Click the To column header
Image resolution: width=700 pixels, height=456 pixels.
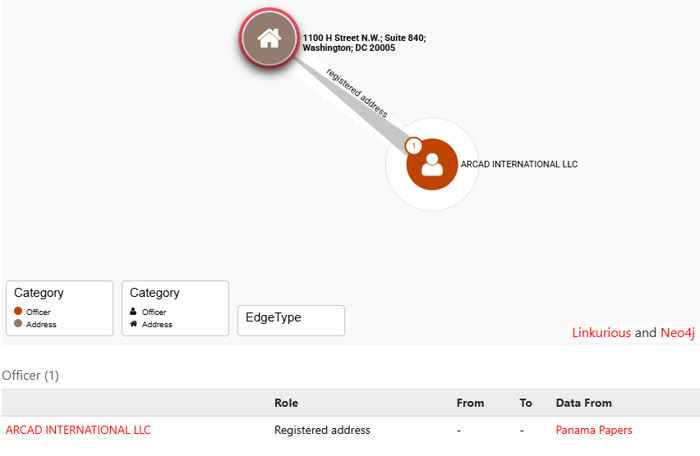[x=526, y=403]
